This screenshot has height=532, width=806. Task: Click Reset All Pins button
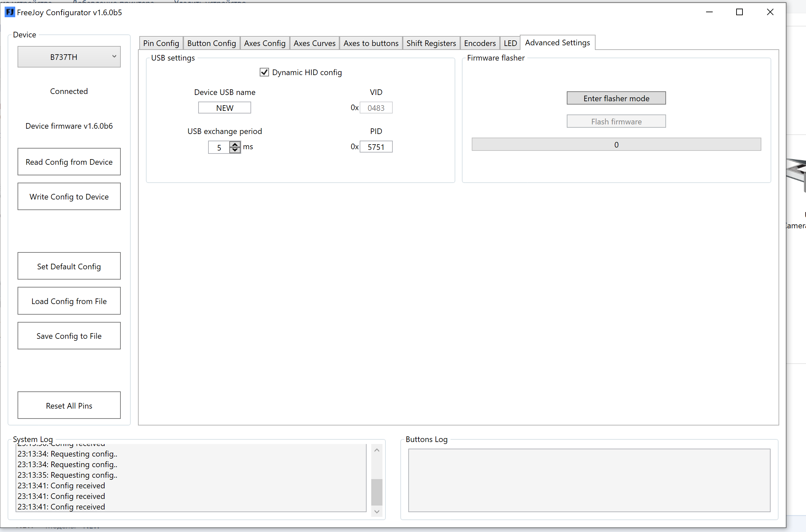click(69, 405)
